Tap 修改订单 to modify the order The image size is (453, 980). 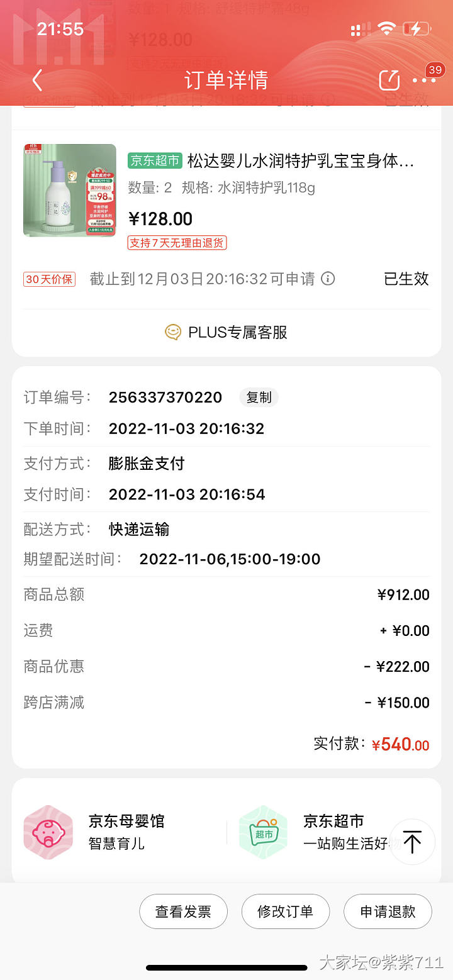coord(285,911)
